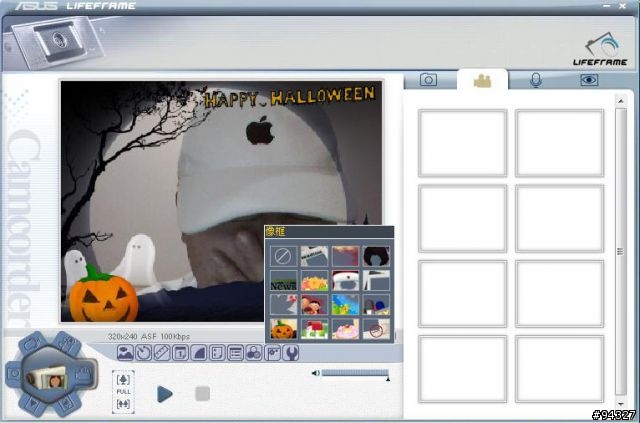Select the cartoon kids frame thumbnail
This screenshot has height=423, width=640.
(x=314, y=305)
